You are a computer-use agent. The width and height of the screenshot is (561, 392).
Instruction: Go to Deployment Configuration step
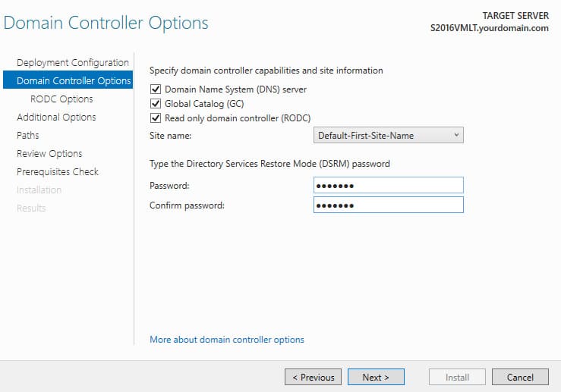(x=73, y=62)
